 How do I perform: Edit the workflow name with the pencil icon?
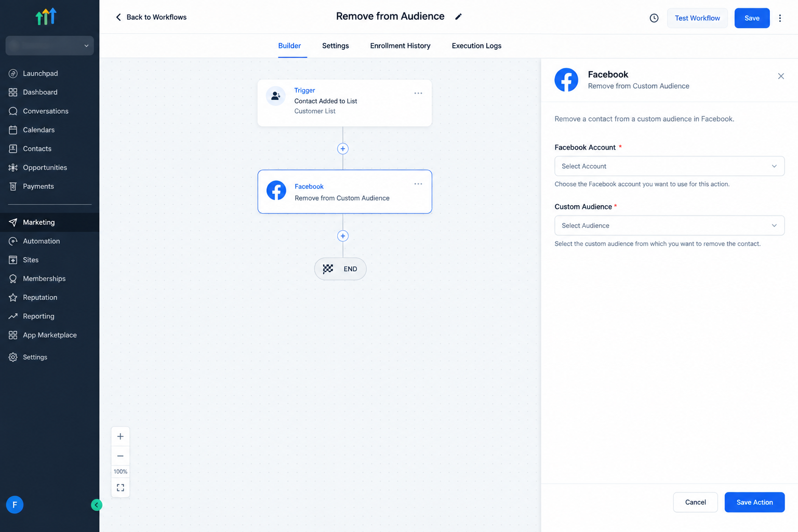coord(458,17)
